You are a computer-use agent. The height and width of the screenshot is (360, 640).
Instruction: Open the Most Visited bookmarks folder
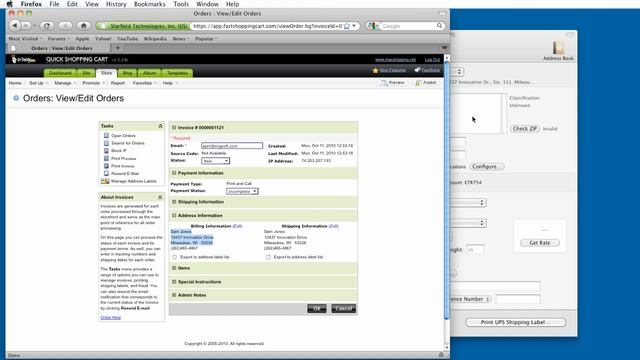coord(25,39)
